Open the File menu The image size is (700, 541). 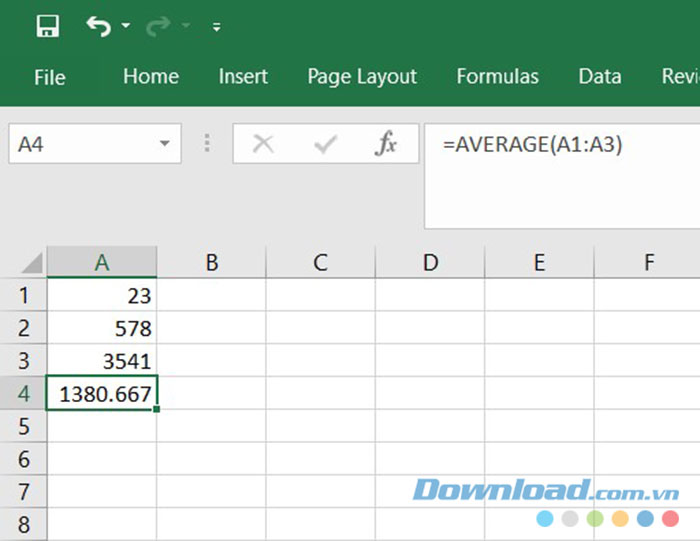coord(50,77)
